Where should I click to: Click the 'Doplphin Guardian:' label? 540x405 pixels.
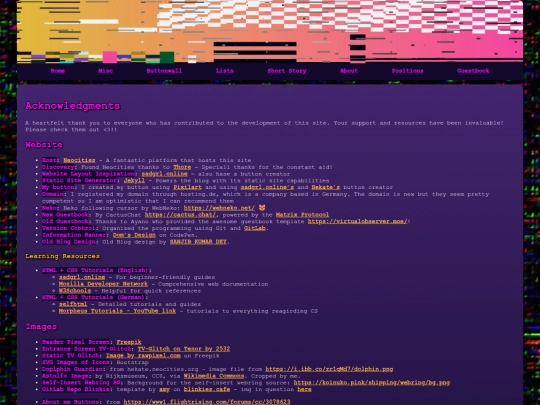click(x=74, y=369)
